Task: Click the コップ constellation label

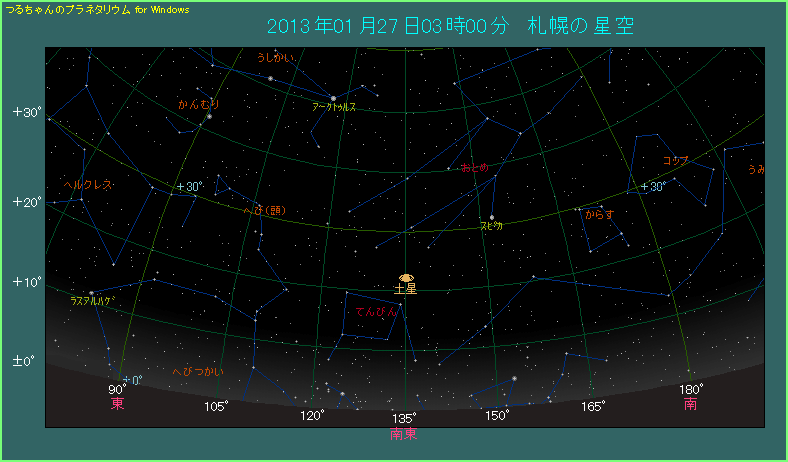Action: click(x=677, y=160)
